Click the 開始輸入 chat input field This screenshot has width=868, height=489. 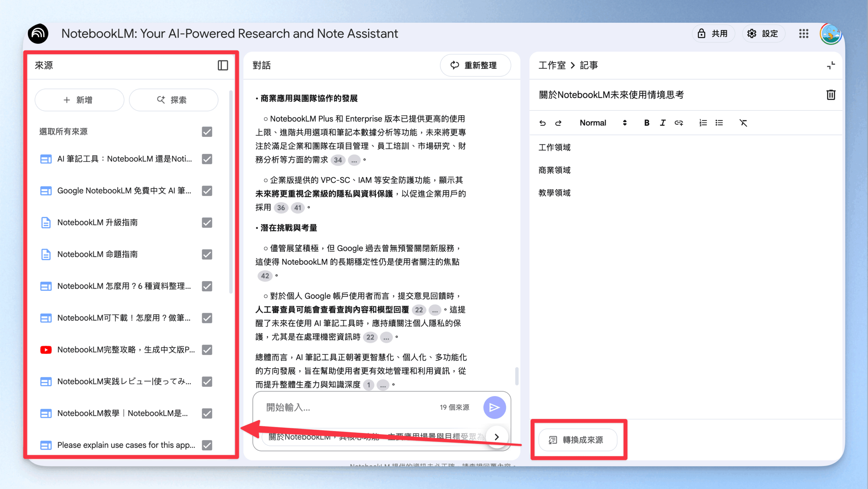[x=349, y=407]
